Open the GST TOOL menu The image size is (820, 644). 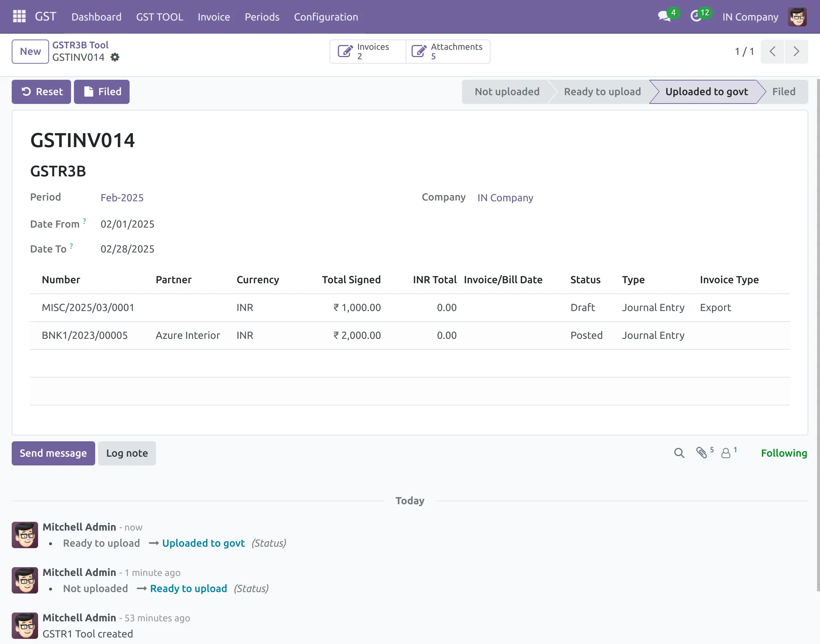(x=160, y=16)
